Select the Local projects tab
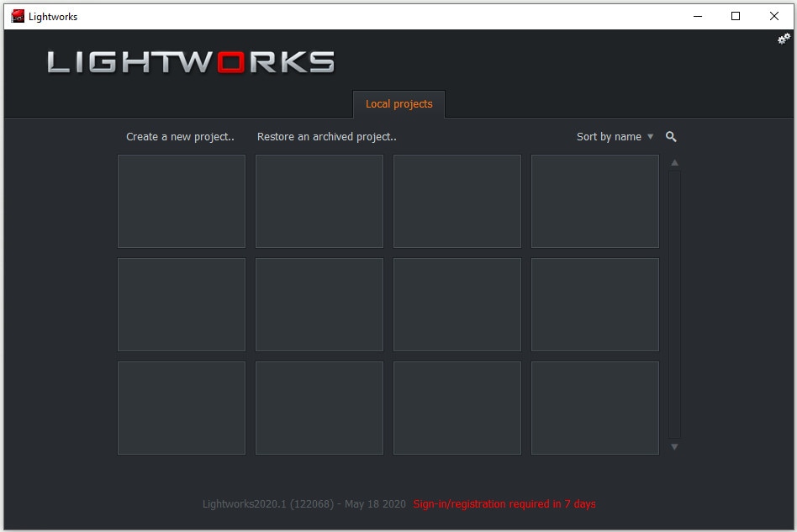 (x=399, y=104)
